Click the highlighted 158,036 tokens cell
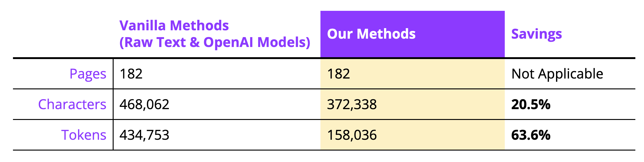Viewport: 644px width, 162px height. pyautogui.click(x=352, y=135)
